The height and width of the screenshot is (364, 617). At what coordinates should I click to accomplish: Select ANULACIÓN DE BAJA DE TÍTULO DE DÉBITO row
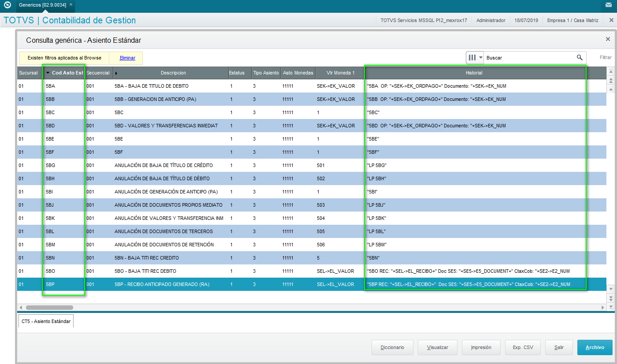(x=312, y=178)
